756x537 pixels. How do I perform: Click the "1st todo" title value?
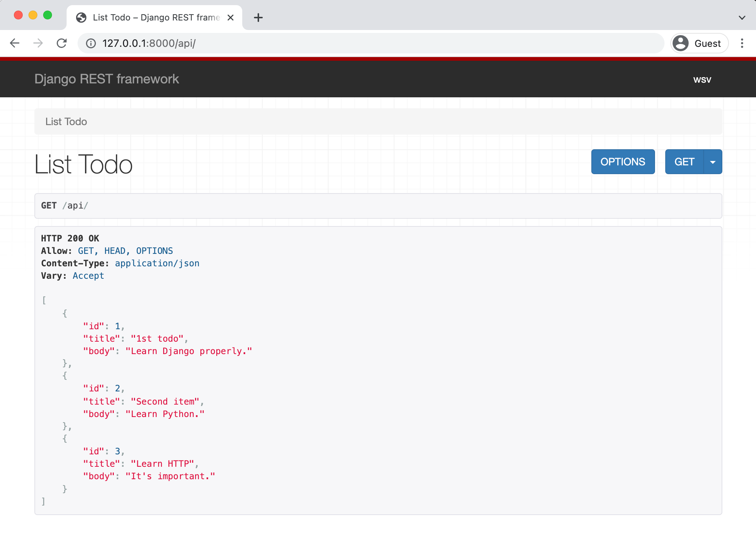(x=157, y=339)
